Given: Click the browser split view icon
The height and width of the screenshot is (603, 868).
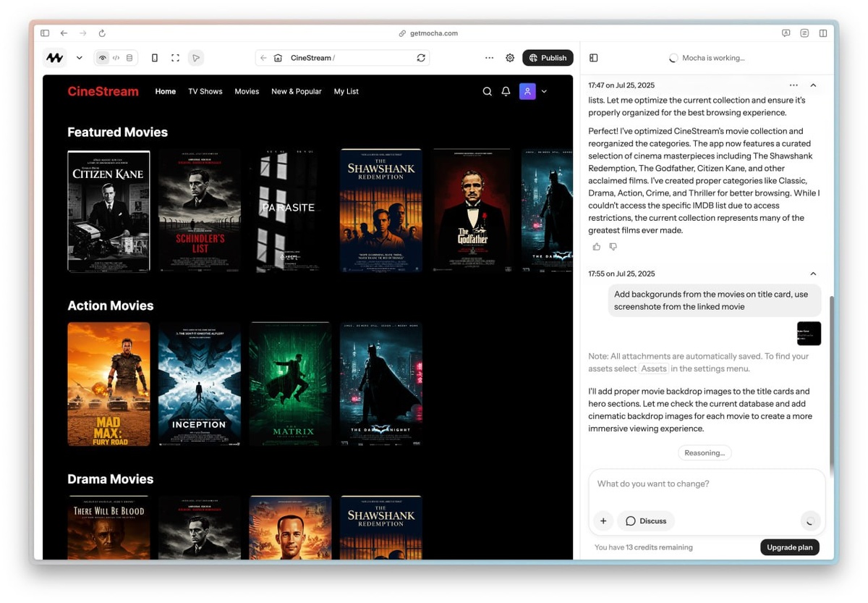Looking at the screenshot, I should 823,33.
